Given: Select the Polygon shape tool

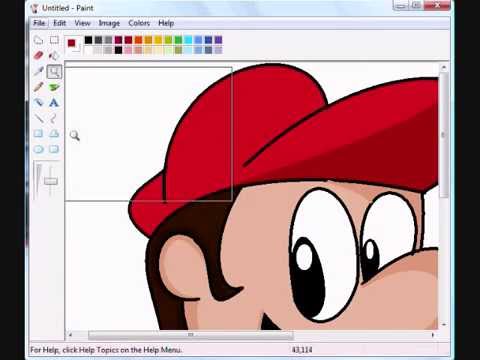Looking at the screenshot, I should tap(54, 134).
